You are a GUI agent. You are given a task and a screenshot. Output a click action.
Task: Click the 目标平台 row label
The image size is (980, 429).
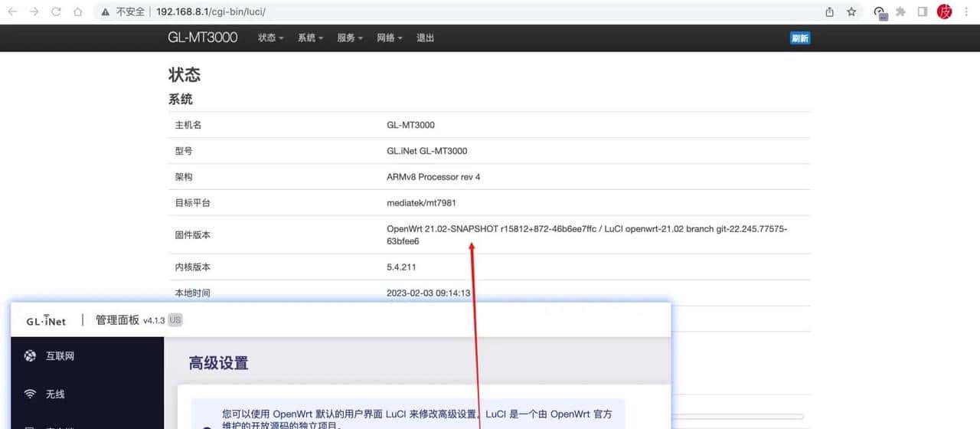192,203
